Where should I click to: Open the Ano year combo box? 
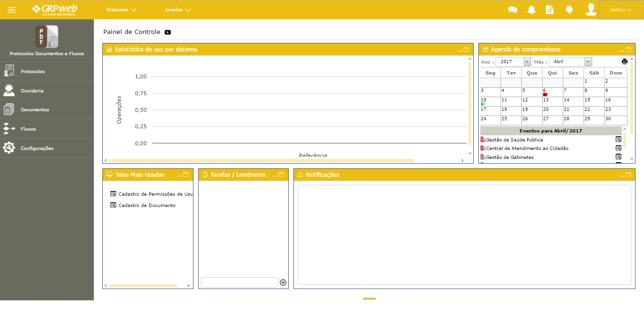pyautogui.click(x=513, y=62)
